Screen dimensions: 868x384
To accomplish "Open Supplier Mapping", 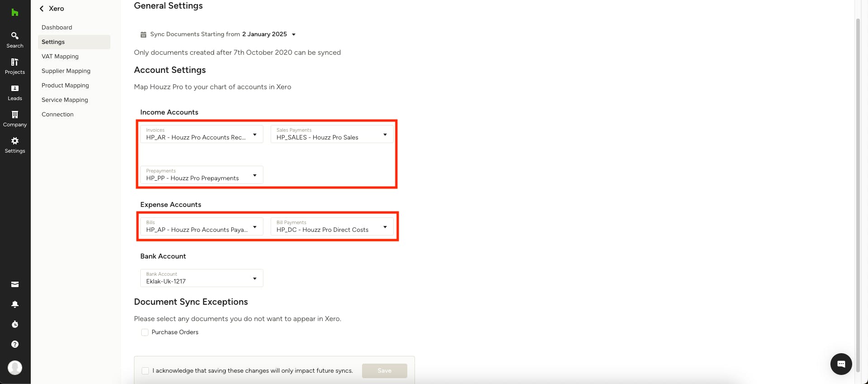I will (x=74, y=71).
